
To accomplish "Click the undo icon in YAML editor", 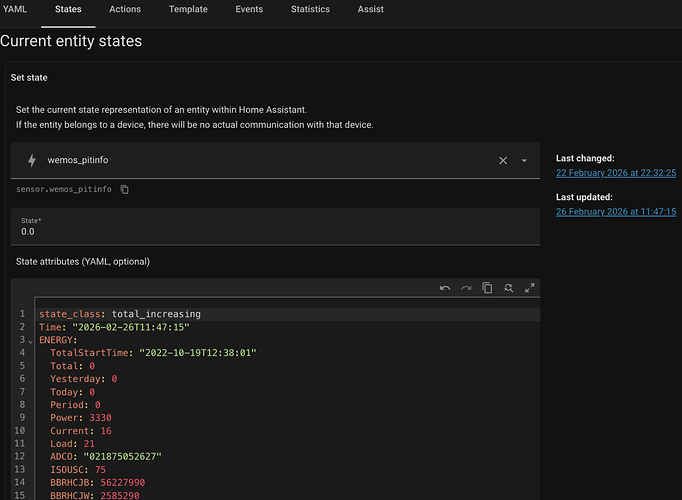I will tap(445, 288).
